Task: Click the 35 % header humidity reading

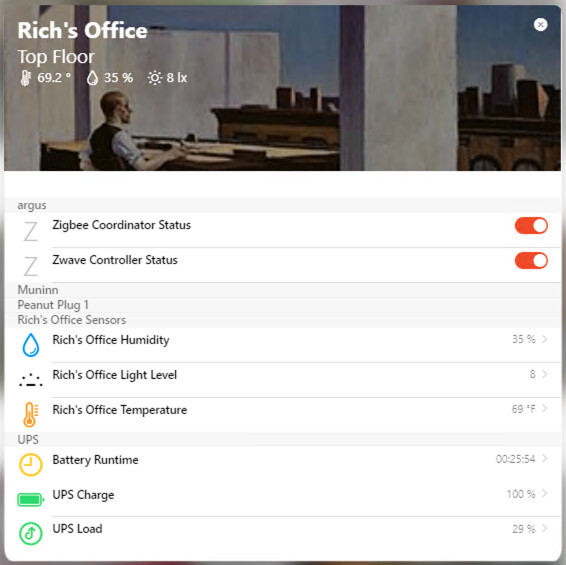Action: (118, 78)
